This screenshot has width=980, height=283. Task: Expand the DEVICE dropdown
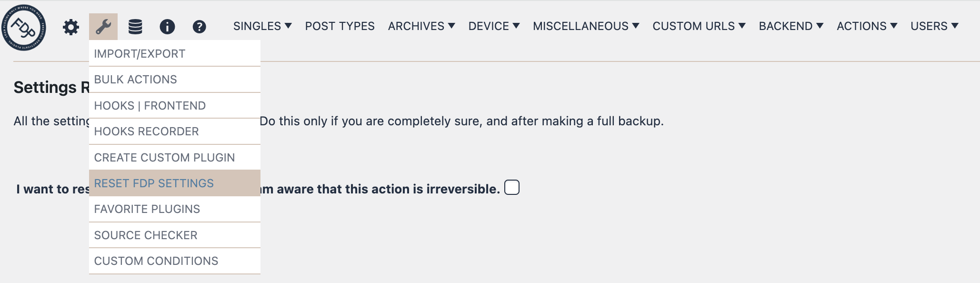pyautogui.click(x=494, y=26)
